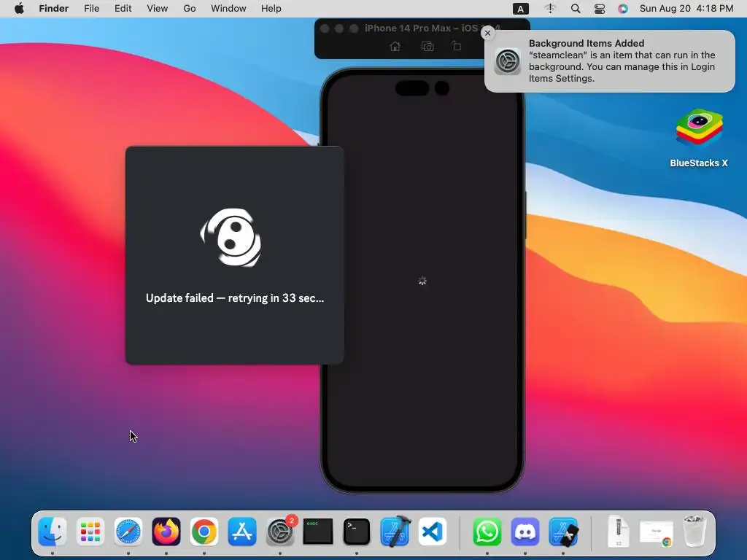This screenshot has width=747, height=560.
Task: Click the date and time clock
Action: pos(686,9)
